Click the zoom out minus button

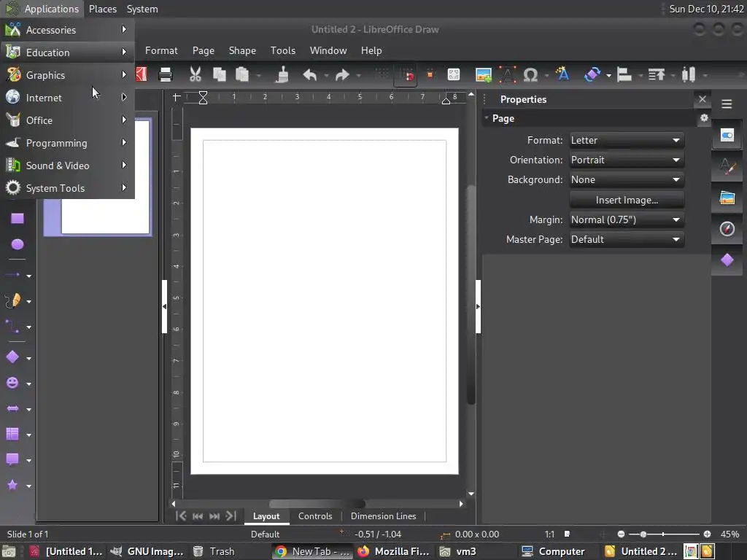621,534
